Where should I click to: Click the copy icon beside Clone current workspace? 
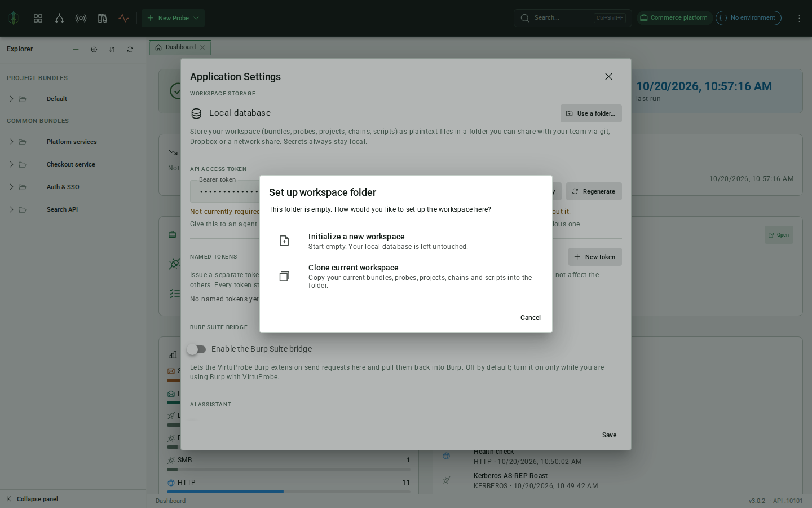(x=284, y=276)
